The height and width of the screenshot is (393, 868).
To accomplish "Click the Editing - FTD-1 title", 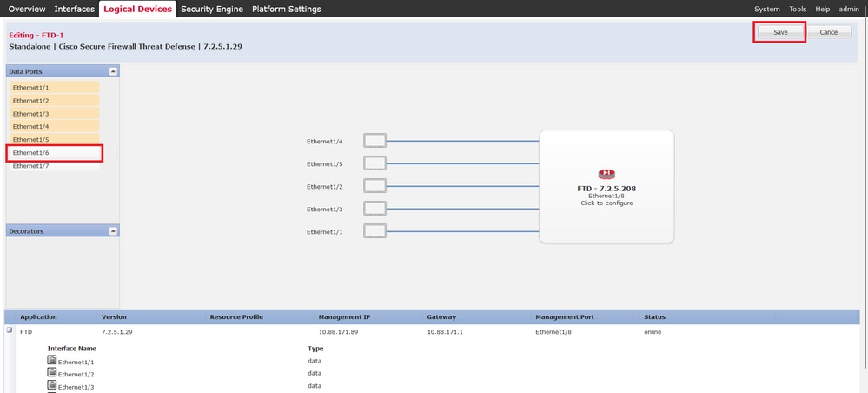I will click(36, 35).
